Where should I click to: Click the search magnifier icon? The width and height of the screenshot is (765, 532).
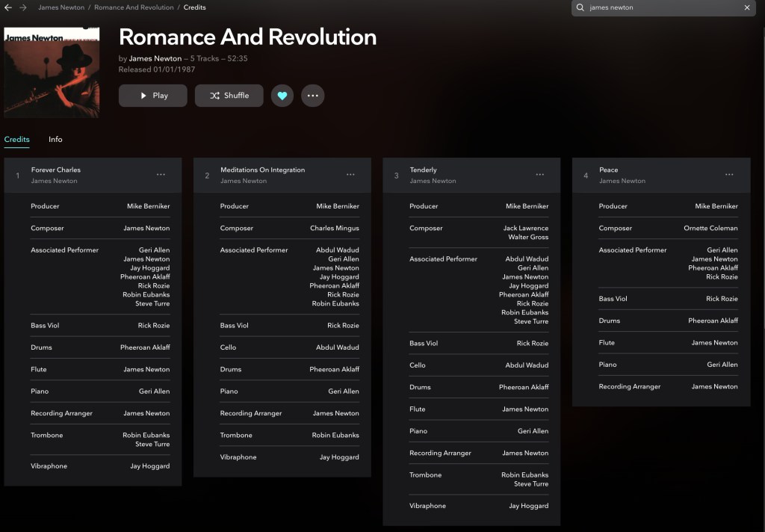(580, 7)
